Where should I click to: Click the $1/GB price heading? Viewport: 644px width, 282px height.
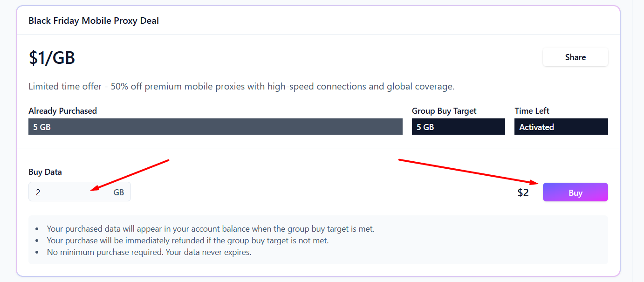coord(52,58)
